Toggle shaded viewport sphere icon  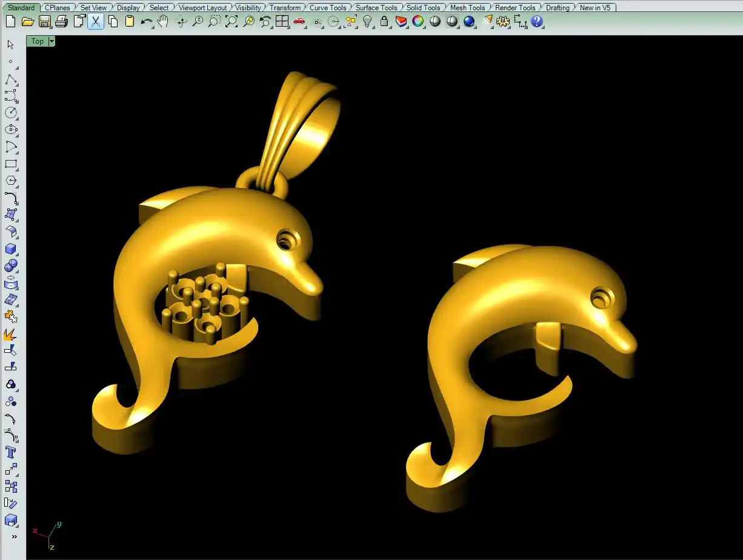(x=435, y=22)
